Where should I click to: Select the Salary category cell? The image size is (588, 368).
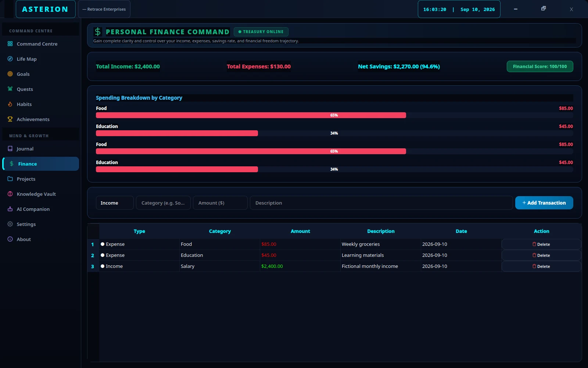point(220,266)
